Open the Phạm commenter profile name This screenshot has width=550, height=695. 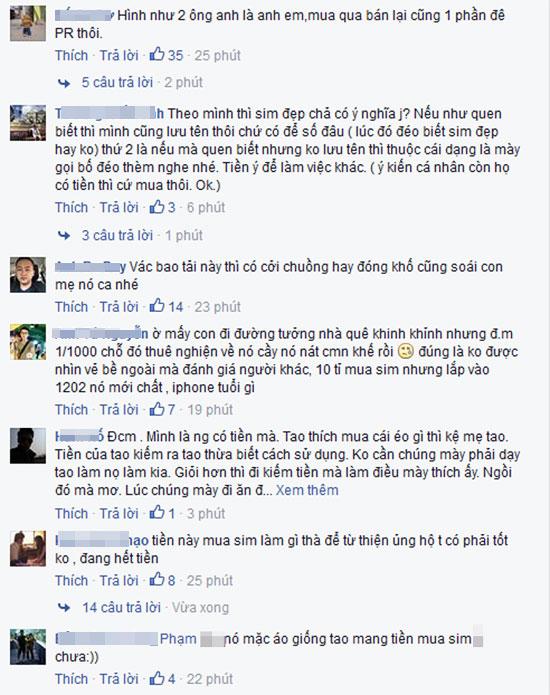178,639
